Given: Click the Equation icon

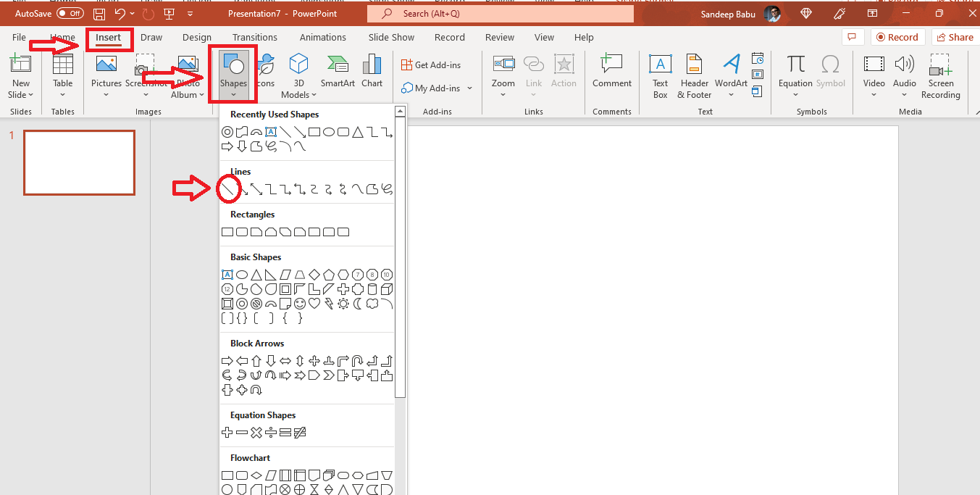Looking at the screenshot, I should 795,71.
